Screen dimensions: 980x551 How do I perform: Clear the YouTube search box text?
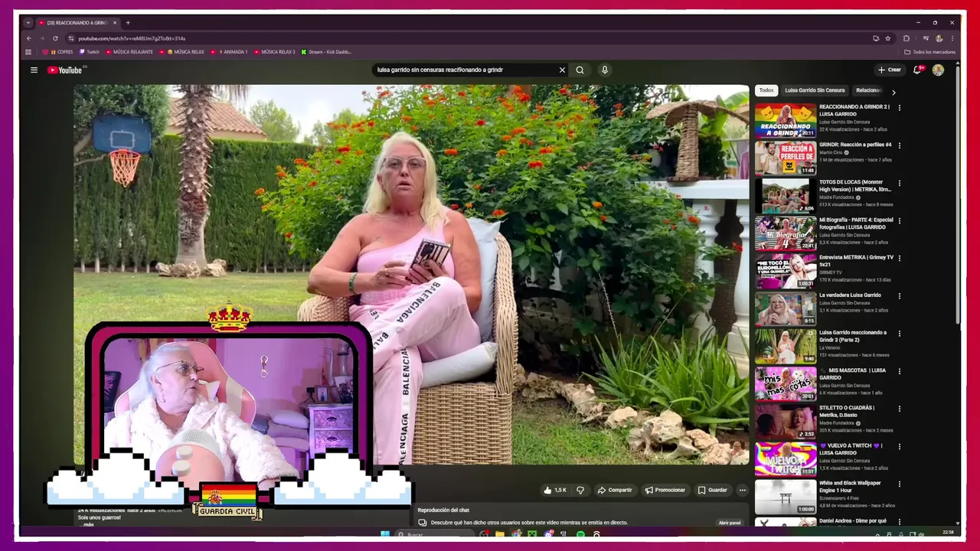pos(562,70)
